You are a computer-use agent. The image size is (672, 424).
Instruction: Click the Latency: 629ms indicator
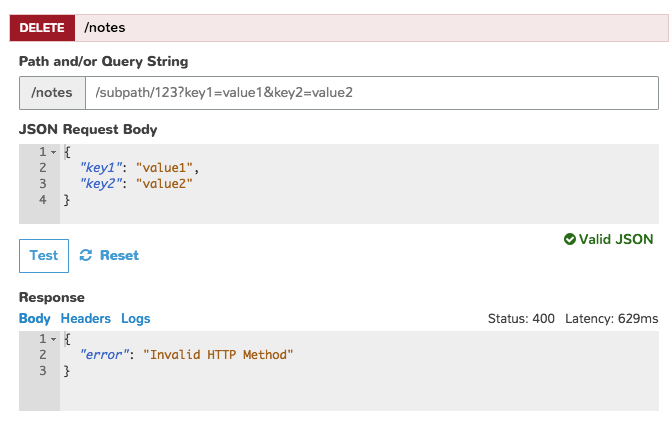tap(612, 318)
